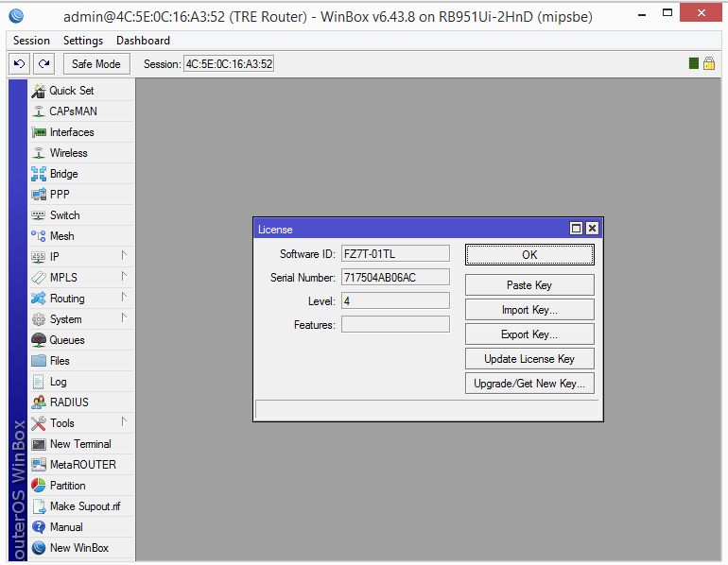The height and width of the screenshot is (565, 728).
Task: Open the RADIUS settings
Action: (81, 402)
